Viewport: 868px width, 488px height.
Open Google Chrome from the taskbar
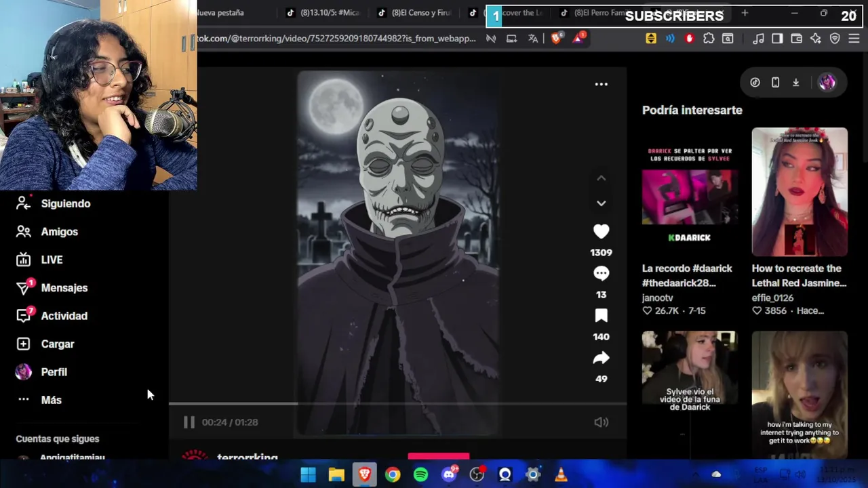click(x=393, y=474)
